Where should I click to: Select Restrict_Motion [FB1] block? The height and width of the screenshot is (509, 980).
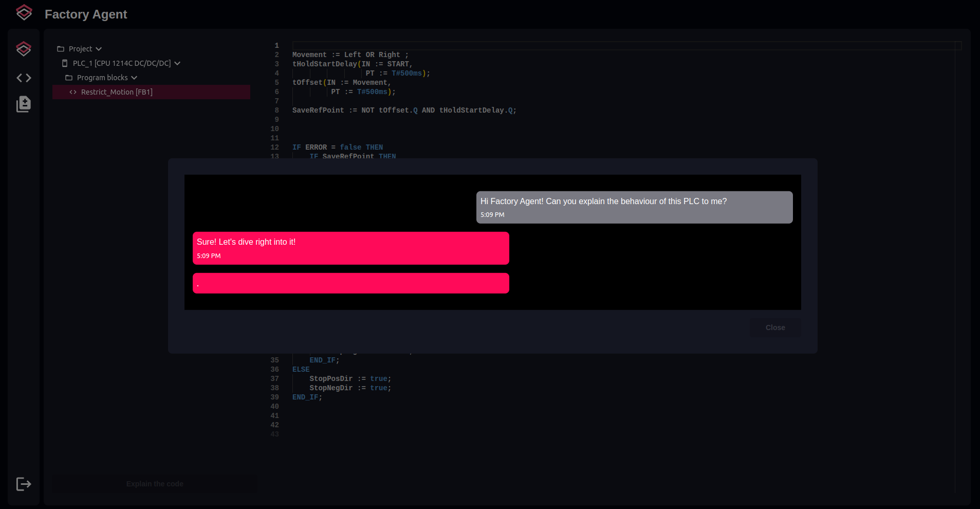pyautogui.click(x=117, y=92)
